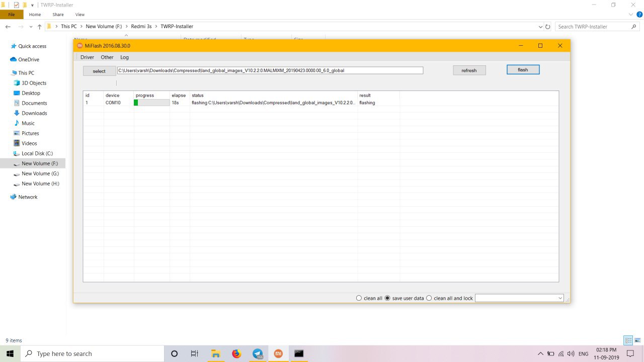Click the ROM path input field
This screenshot has height=362, width=644.
coord(270,70)
